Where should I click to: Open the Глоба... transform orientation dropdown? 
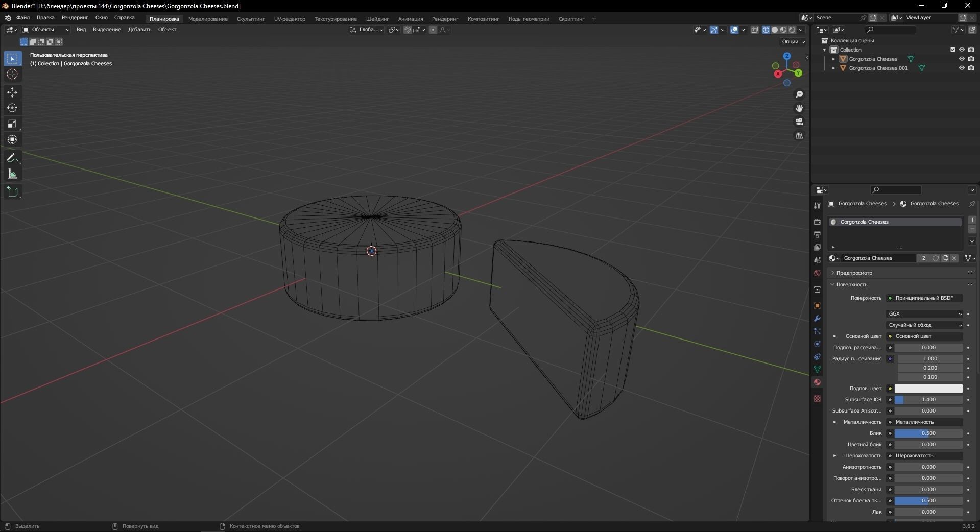(367, 30)
